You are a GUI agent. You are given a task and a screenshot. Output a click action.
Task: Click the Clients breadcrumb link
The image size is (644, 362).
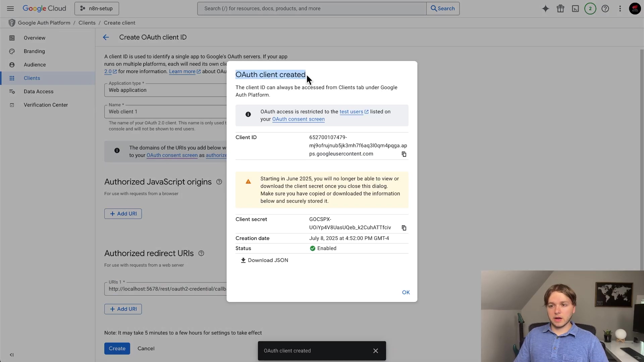pyautogui.click(x=87, y=23)
